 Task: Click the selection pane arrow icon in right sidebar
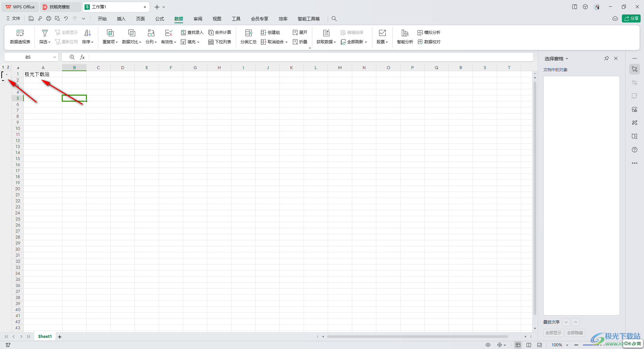635,69
